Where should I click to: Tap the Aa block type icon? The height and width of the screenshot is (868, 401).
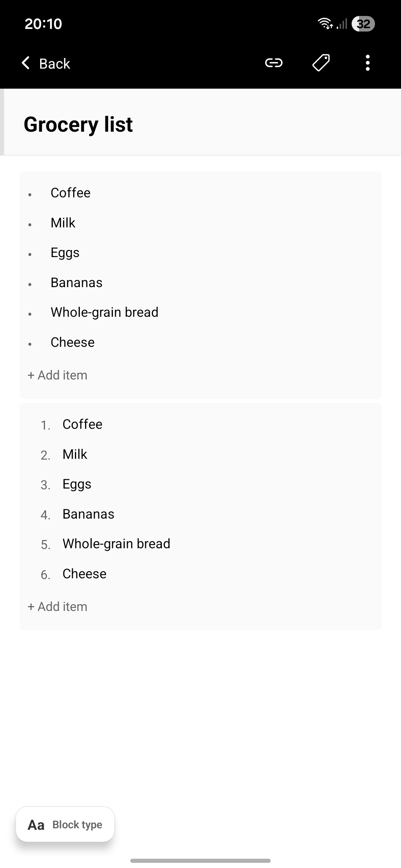(36, 825)
